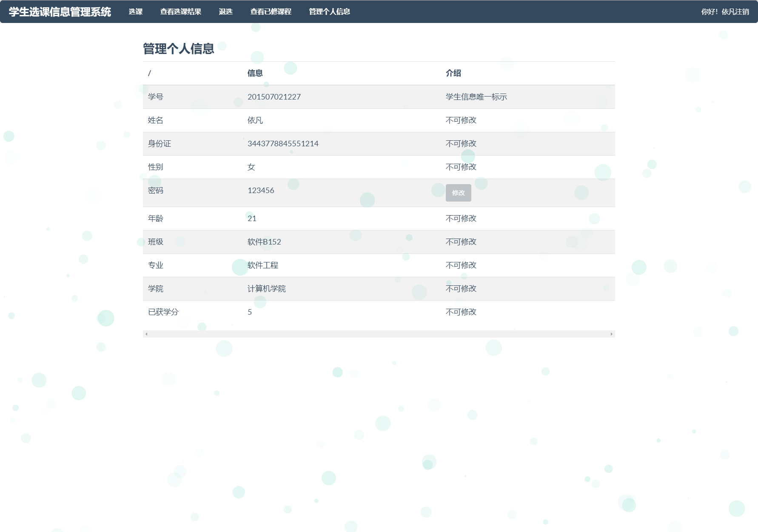Click the 密码 value 123456
The image size is (758, 532).
[260, 191]
